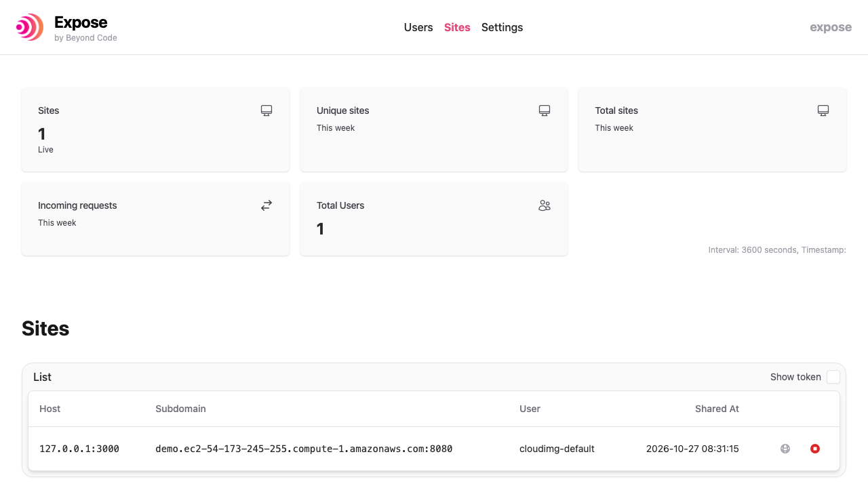Image resolution: width=868 pixels, height=488 pixels.
Task: Select the Sites navigation tab
Action: (457, 27)
